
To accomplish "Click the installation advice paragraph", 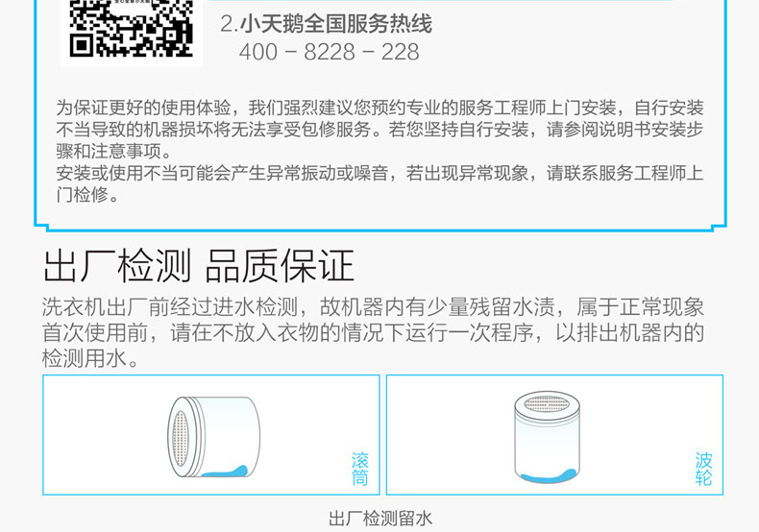I will pyautogui.click(x=379, y=130).
